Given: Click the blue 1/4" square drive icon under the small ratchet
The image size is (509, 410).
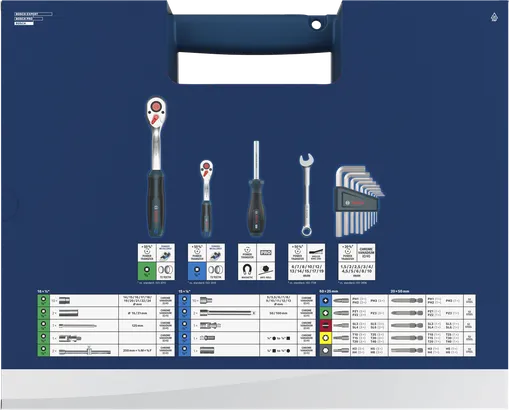Looking at the screenshot, I should (x=197, y=271).
